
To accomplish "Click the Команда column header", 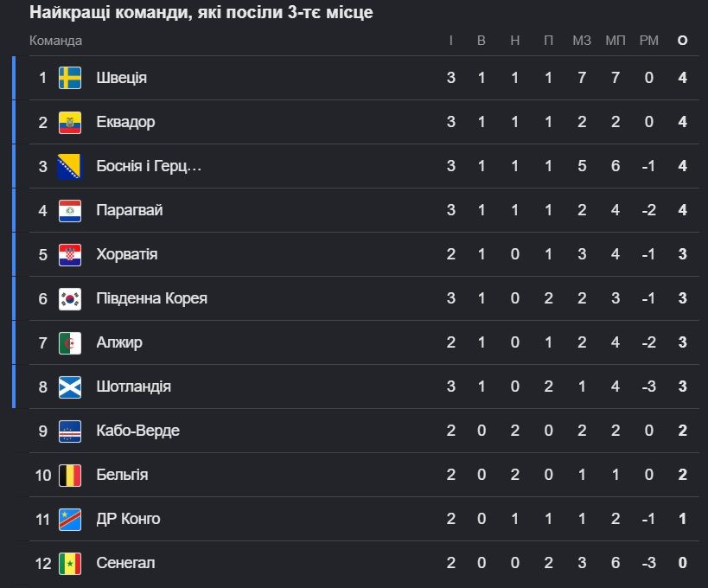I will tap(55, 41).
